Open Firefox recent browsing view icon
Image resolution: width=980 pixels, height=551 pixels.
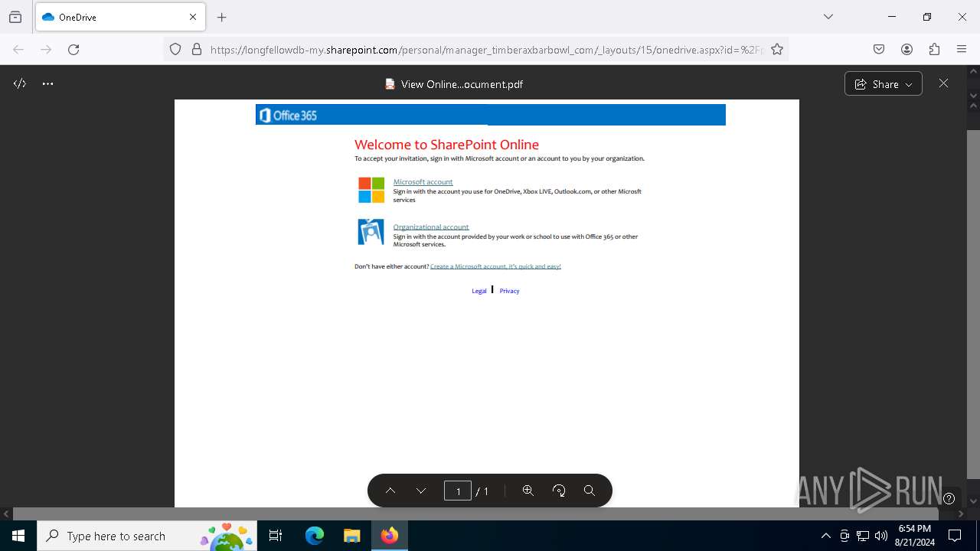pyautogui.click(x=15, y=17)
